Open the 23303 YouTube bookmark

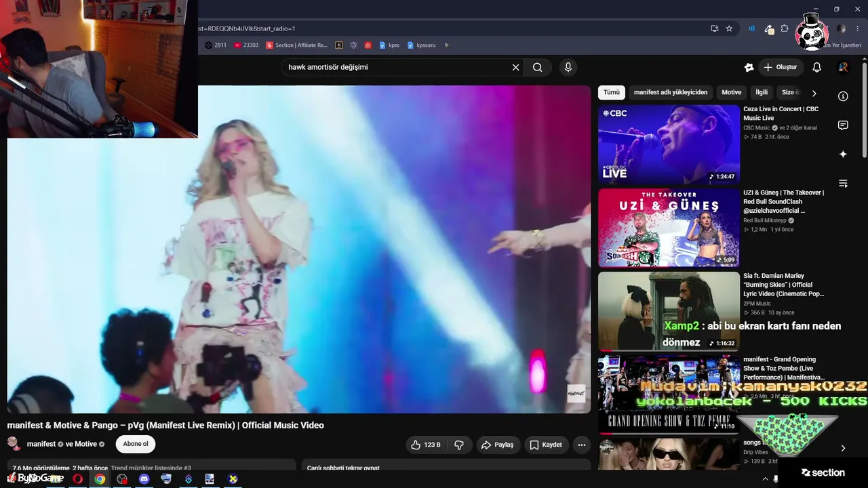tap(246, 45)
